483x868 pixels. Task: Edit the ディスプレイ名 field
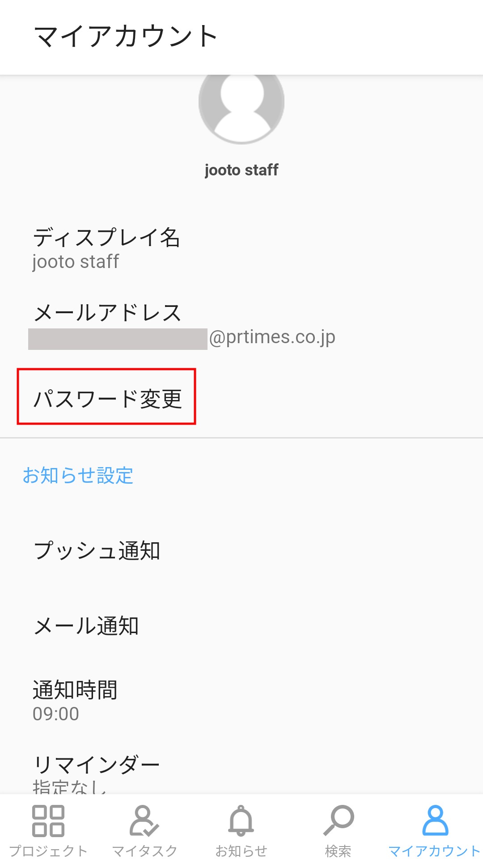(x=241, y=249)
